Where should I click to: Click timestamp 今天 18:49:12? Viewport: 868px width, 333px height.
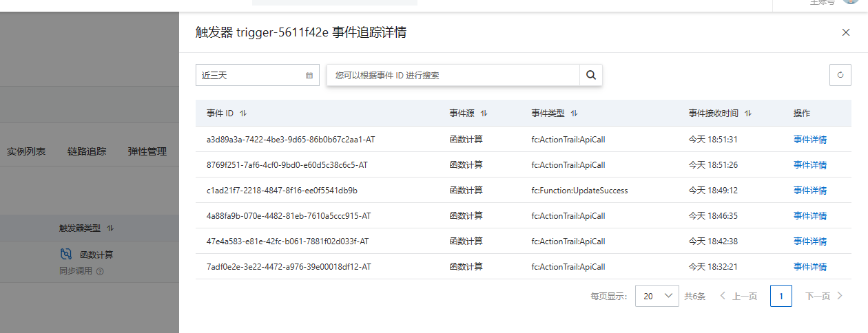point(713,190)
